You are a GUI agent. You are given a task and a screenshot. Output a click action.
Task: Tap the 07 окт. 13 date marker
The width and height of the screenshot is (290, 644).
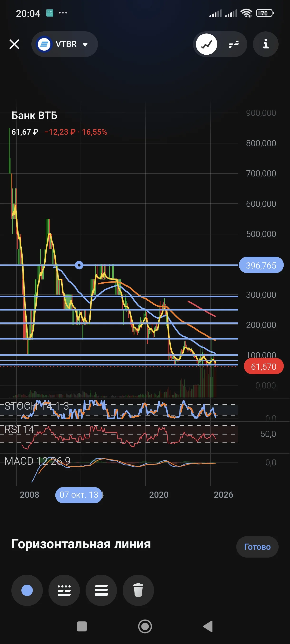(79, 495)
